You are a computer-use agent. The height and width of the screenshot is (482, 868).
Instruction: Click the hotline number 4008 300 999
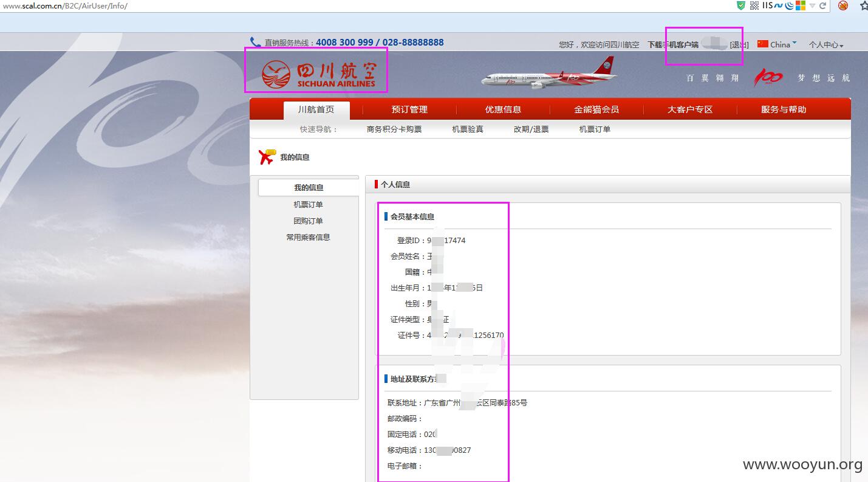point(344,43)
